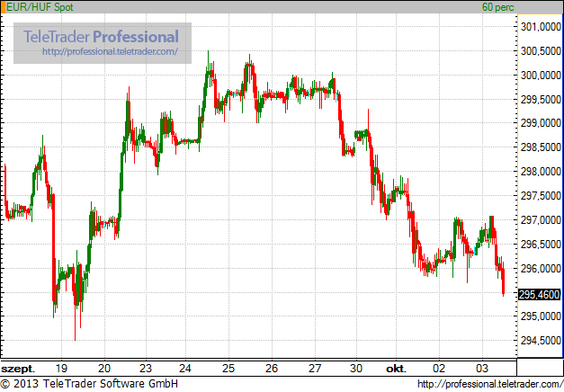564x392 pixels.
Task: Click the 299,0000 price axis value
Action: (541, 123)
